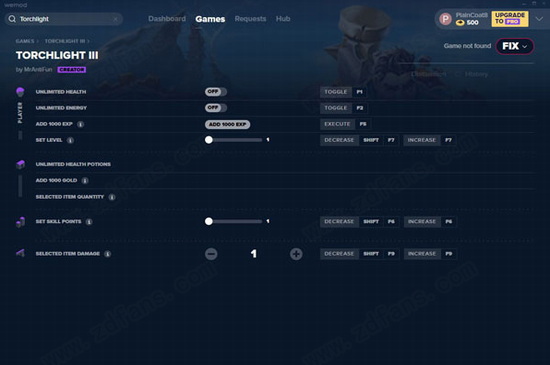Click info icon next to Selected Item Quantity
The height and width of the screenshot is (365, 550).
click(112, 197)
